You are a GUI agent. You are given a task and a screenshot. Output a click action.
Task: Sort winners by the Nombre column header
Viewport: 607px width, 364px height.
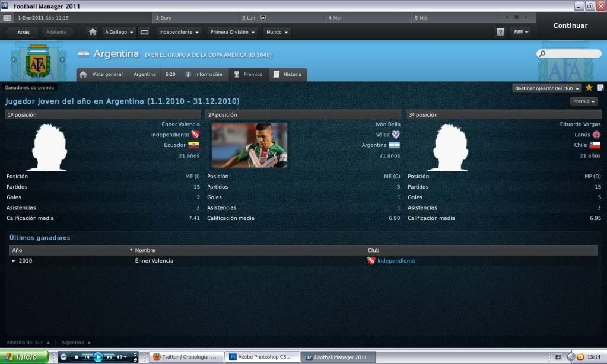[x=249, y=250]
